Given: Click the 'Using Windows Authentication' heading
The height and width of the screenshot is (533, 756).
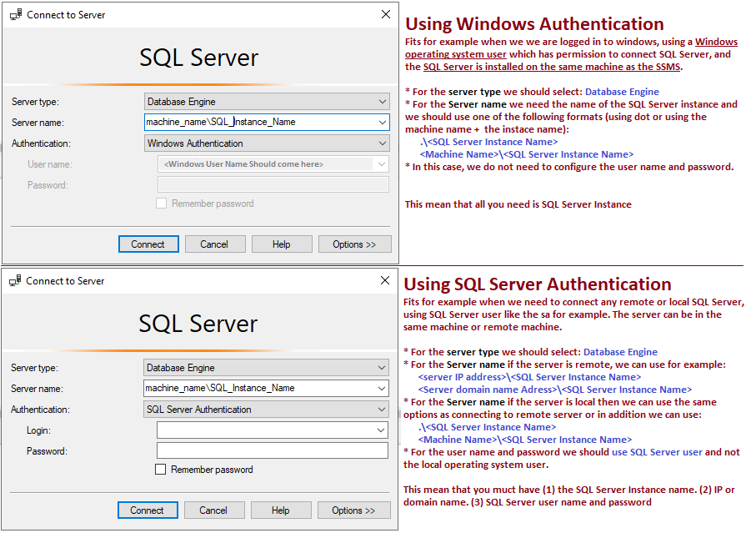Looking at the screenshot, I should pyautogui.click(x=534, y=23).
